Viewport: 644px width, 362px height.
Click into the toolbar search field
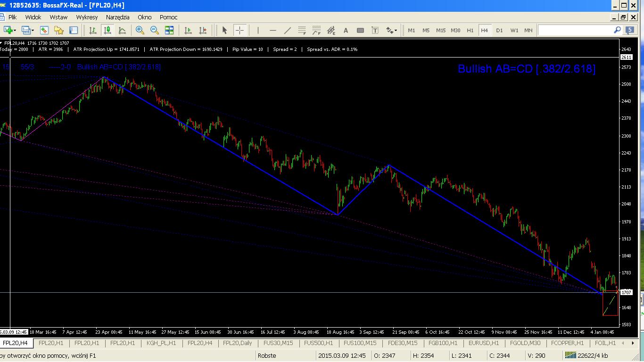coord(575,30)
